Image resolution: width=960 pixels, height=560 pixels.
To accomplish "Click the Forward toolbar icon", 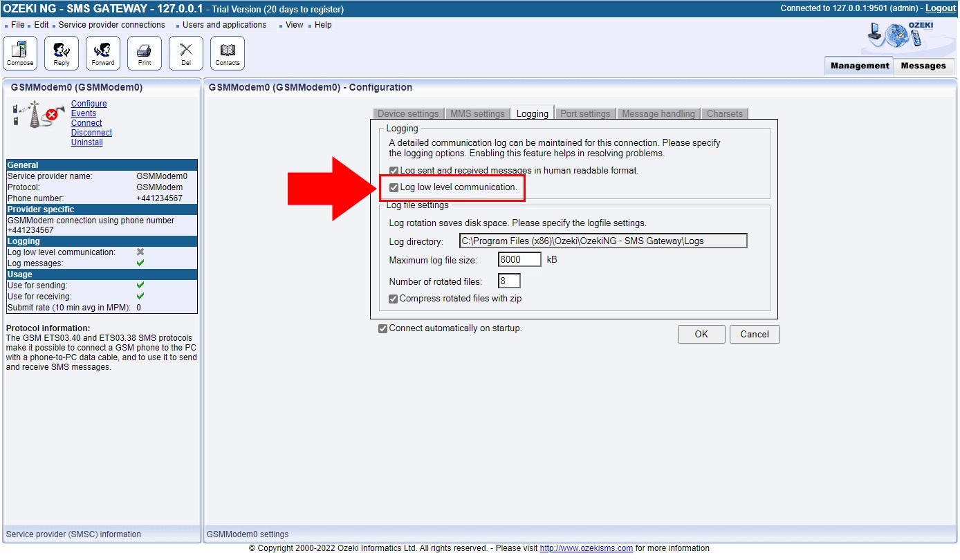I will coord(103,53).
